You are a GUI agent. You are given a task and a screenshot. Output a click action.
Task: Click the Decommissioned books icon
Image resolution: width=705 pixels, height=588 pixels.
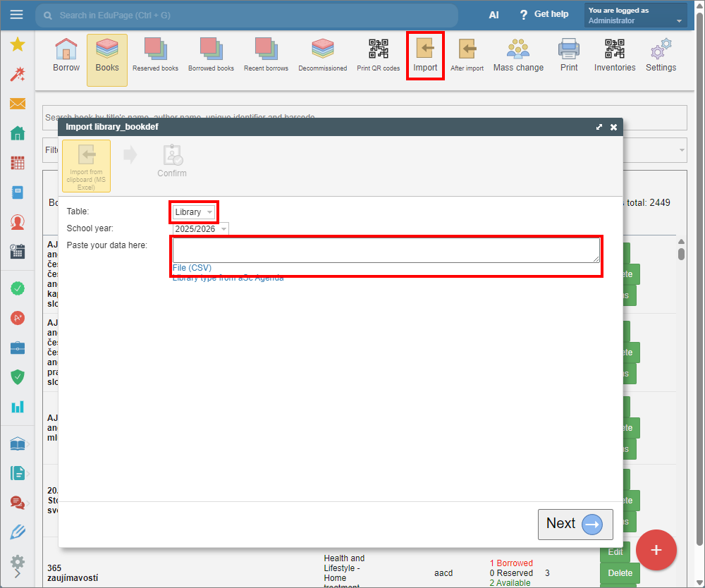tap(322, 56)
